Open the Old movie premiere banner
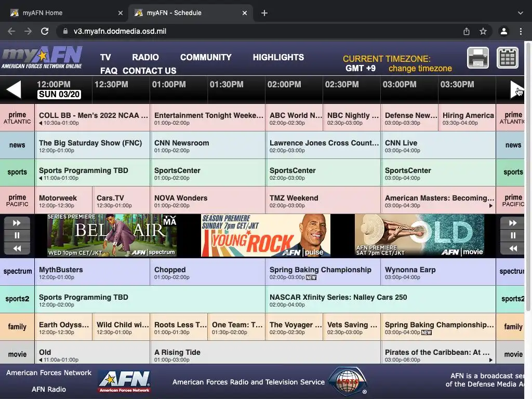The image size is (532, 399). (420, 235)
